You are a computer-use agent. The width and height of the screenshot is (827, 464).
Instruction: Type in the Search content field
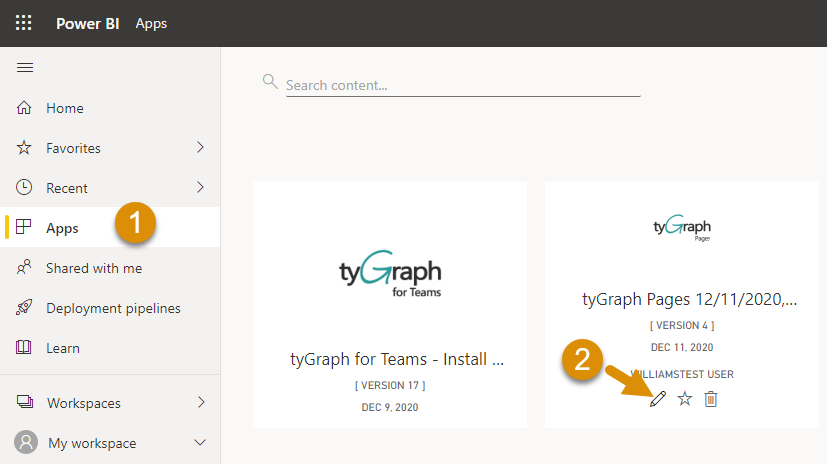click(462, 86)
